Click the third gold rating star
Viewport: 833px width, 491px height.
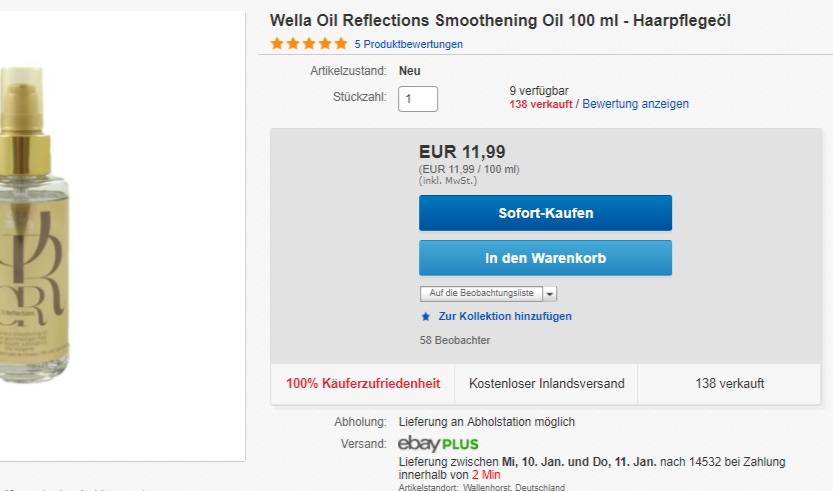(309, 44)
